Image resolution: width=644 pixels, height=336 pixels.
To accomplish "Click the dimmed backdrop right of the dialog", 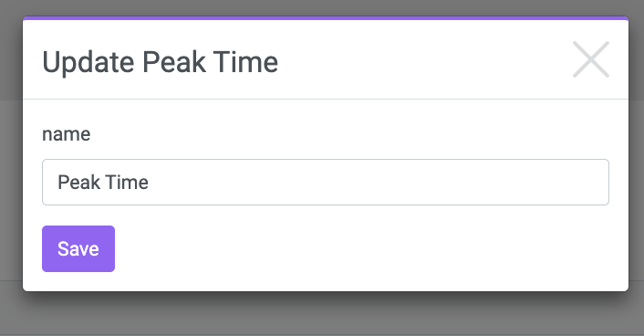I will 636,164.
